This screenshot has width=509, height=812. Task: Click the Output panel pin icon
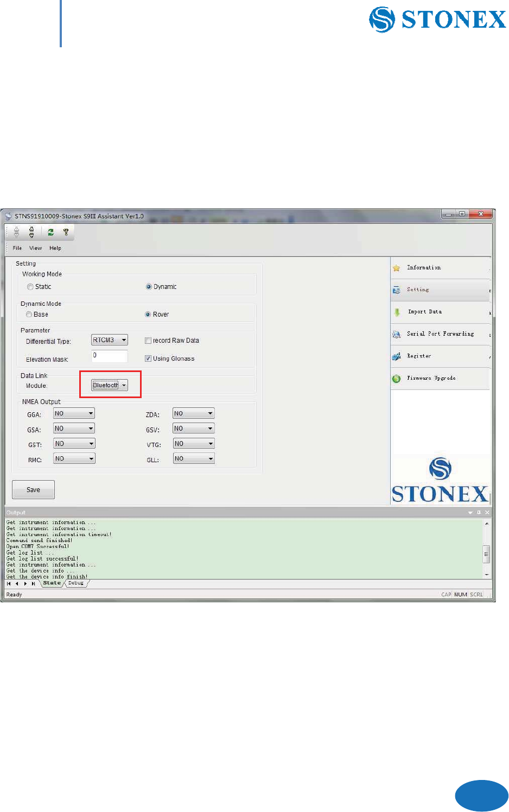[479, 512]
